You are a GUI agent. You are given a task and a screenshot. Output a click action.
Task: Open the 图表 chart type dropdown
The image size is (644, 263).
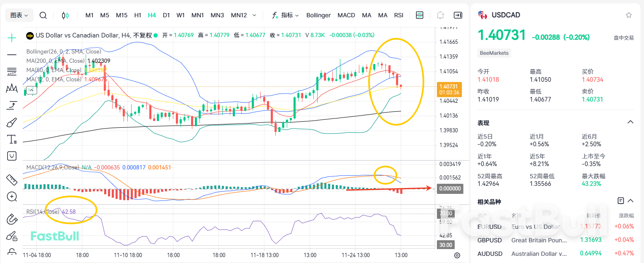point(19,15)
